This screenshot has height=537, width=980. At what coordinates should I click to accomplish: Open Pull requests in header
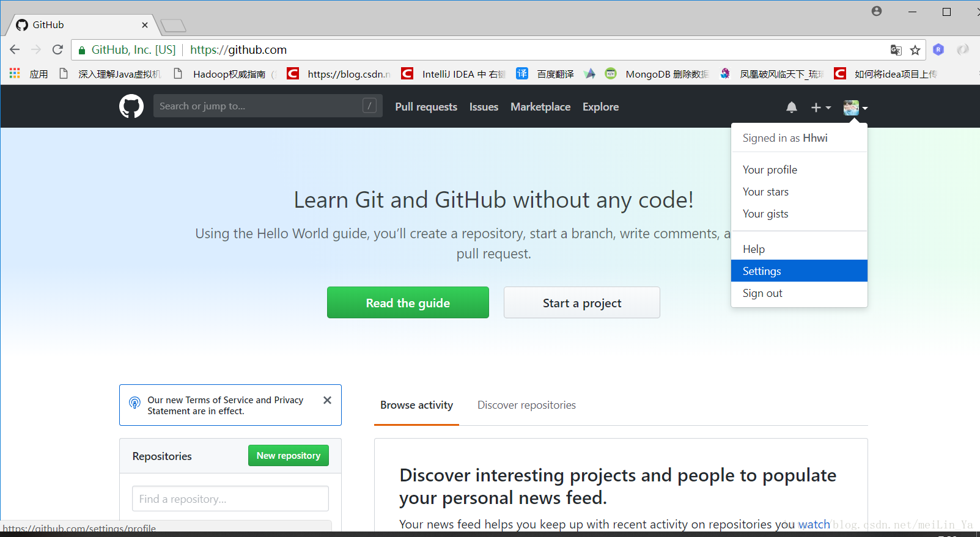click(x=426, y=107)
